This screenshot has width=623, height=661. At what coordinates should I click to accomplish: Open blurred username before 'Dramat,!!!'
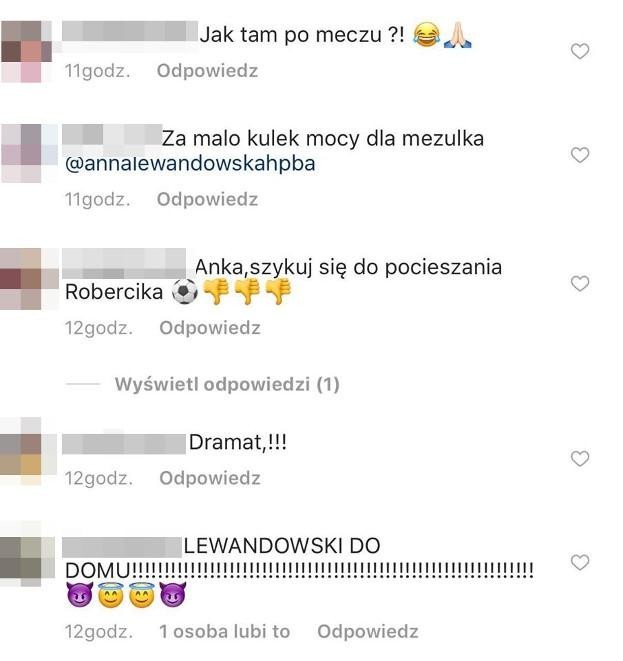(x=124, y=444)
